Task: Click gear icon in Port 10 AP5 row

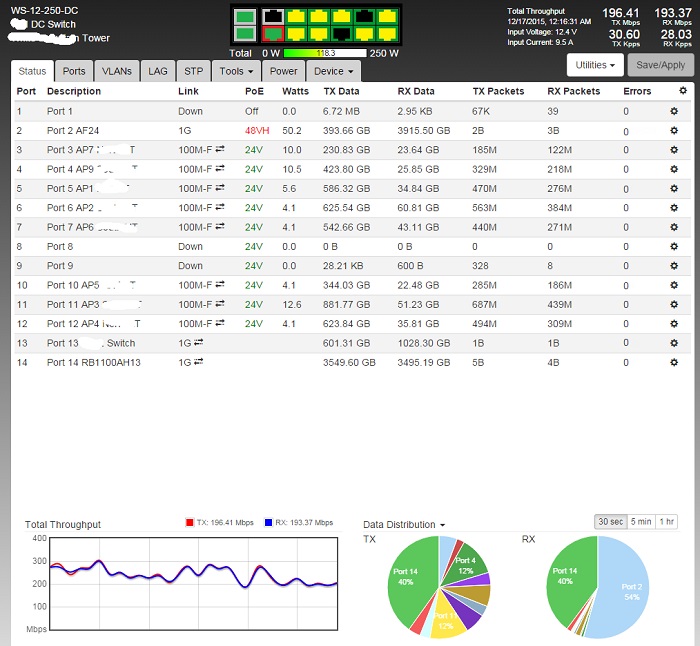Action: pyautogui.click(x=674, y=285)
